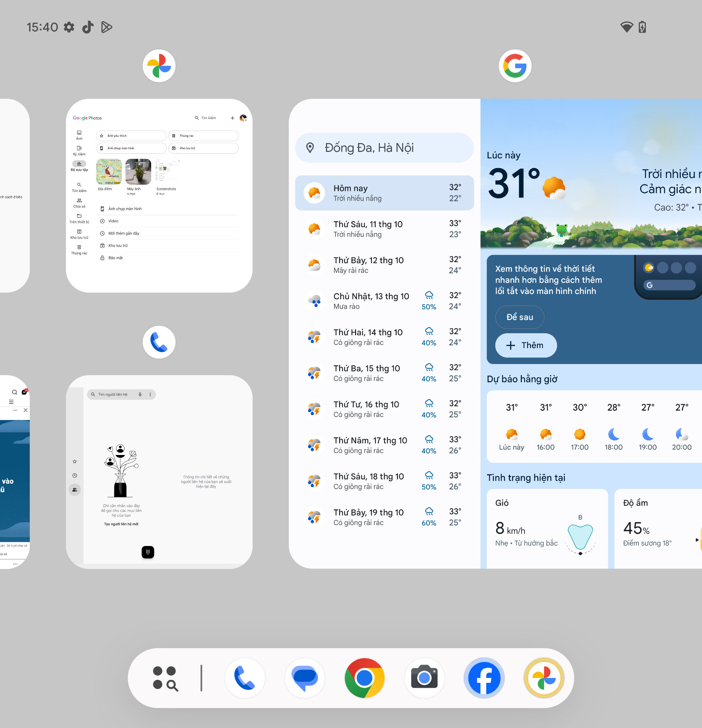Tap the Wi-Fi status icon
This screenshot has height=728, width=702.
pos(627,27)
